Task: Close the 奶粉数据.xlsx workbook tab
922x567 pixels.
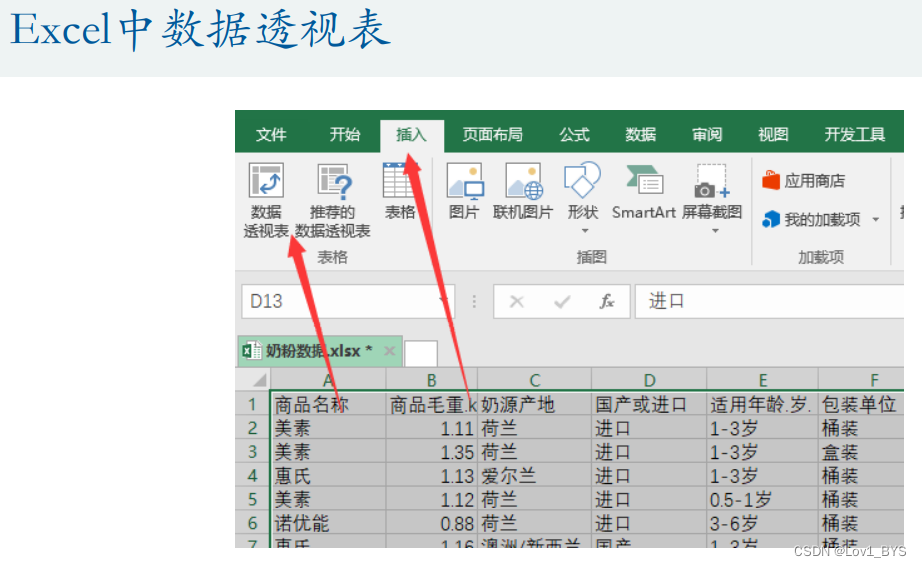Action: point(389,351)
